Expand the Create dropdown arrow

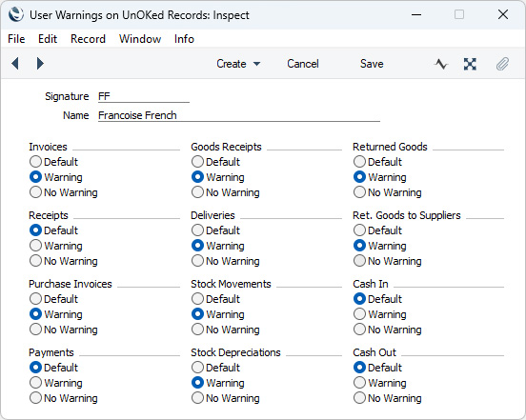(257, 64)
